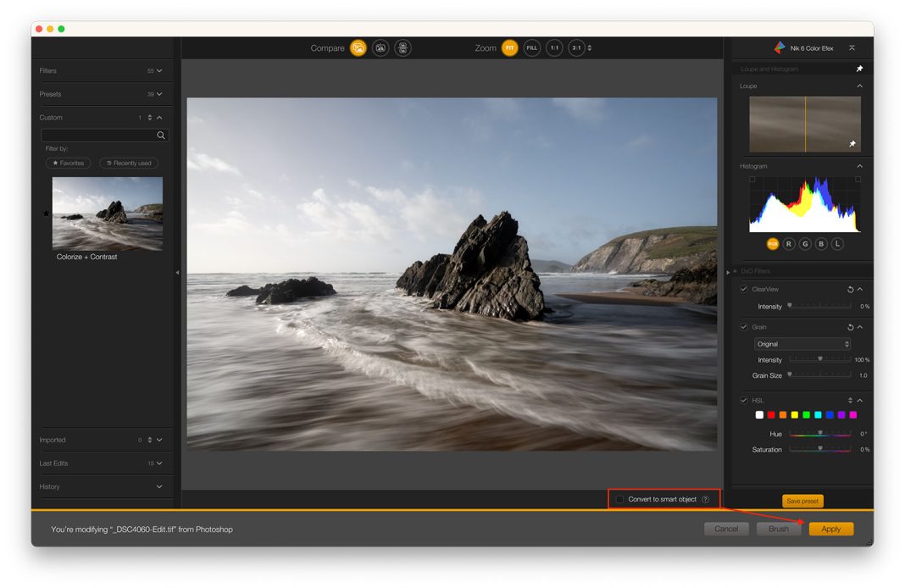Screen dimensions: 905x588
Task: Click the pin icon inside the Loupe preview
Action: [852, 144]
